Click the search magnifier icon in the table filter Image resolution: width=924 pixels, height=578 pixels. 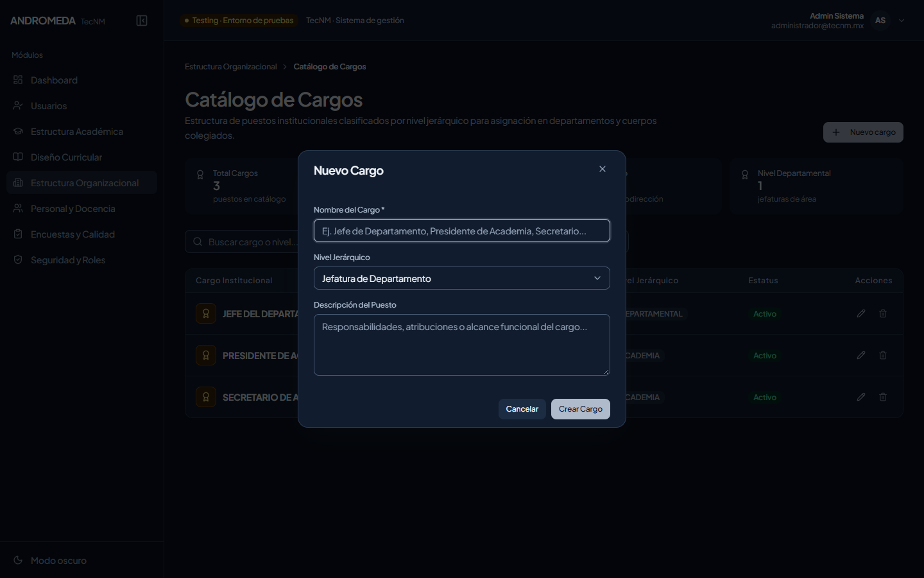click(x=198, y=241)
